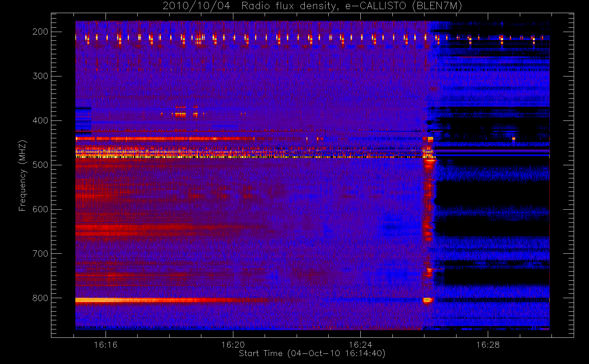The height and width of the screenshot is (364, 589).
Task: Click the bright yellow emission band near 800 MHz
Action: [157, 300]
